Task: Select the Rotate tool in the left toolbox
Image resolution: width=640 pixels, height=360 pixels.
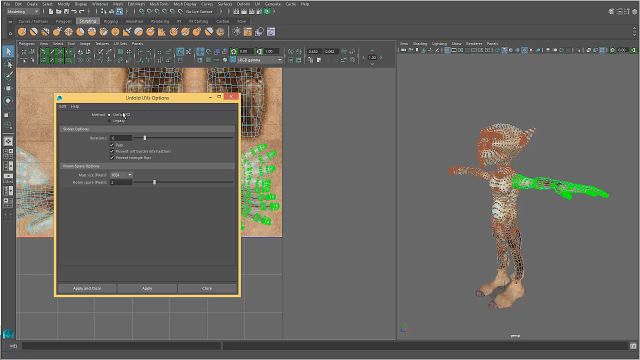Action: [x=8, y=100]
